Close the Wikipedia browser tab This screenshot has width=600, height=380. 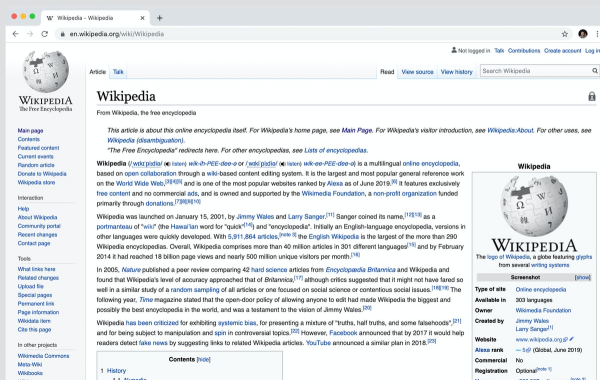click(142, 18)
